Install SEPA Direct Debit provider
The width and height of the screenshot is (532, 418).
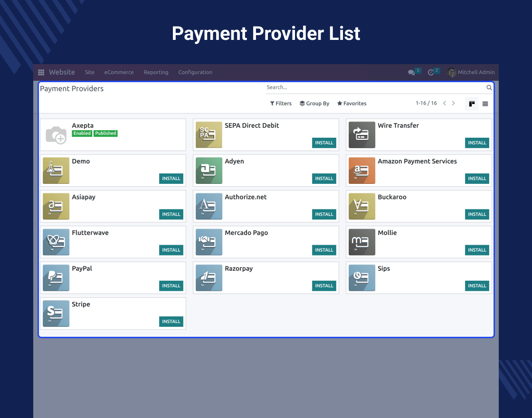point(324,143)
